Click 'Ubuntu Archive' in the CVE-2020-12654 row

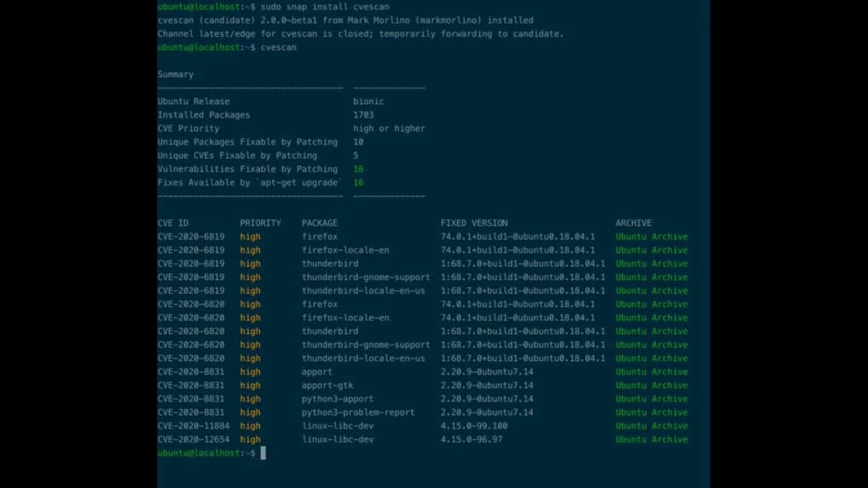coord(651,439)
